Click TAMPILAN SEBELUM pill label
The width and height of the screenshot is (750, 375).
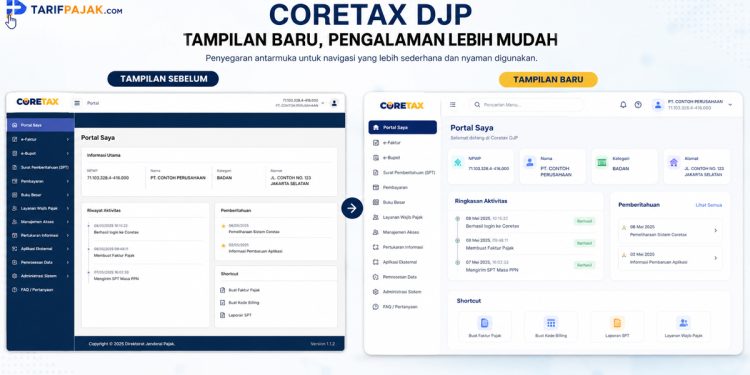(163, 79)
